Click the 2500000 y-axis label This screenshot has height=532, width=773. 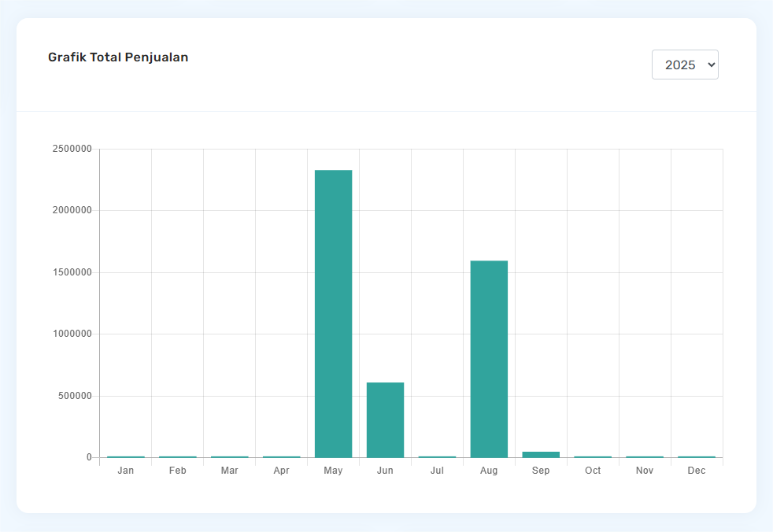(x=72, y=149)
